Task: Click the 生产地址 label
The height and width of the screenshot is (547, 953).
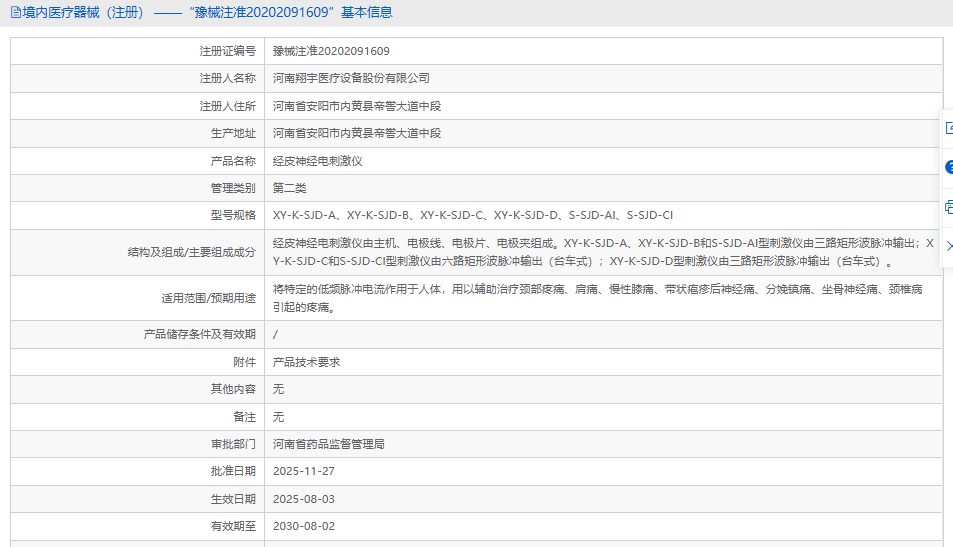Action: click(x=233, y=133)
